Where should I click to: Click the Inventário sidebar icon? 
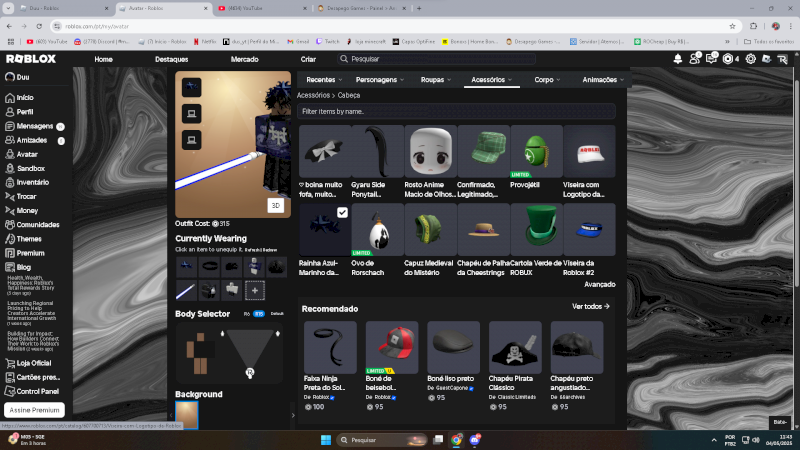point(10,183)
